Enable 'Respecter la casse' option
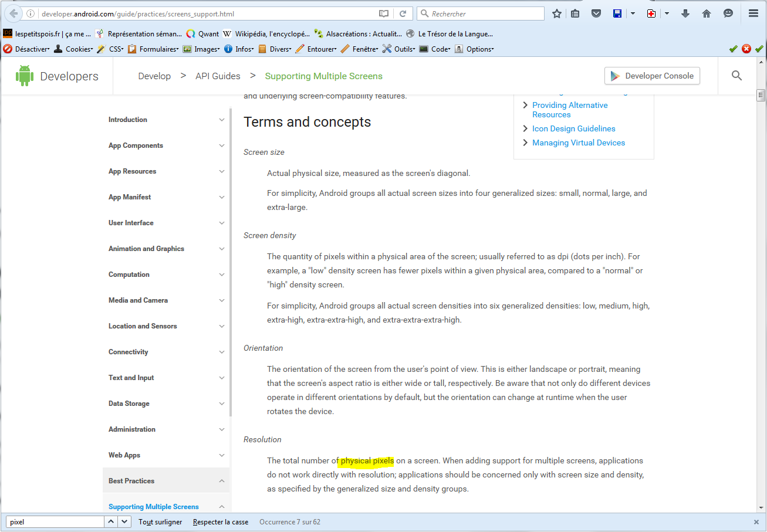 coord(220,521)
